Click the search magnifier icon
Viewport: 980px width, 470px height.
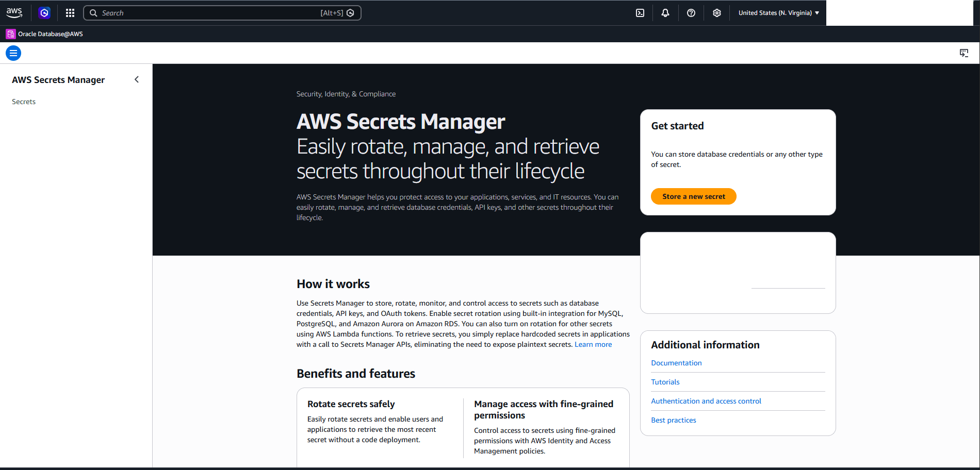[x=93, y=13]
